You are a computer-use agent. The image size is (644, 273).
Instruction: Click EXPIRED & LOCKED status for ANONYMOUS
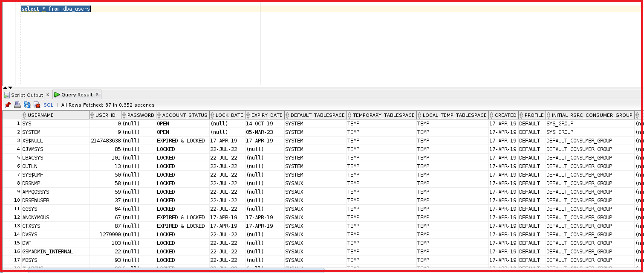183,218
